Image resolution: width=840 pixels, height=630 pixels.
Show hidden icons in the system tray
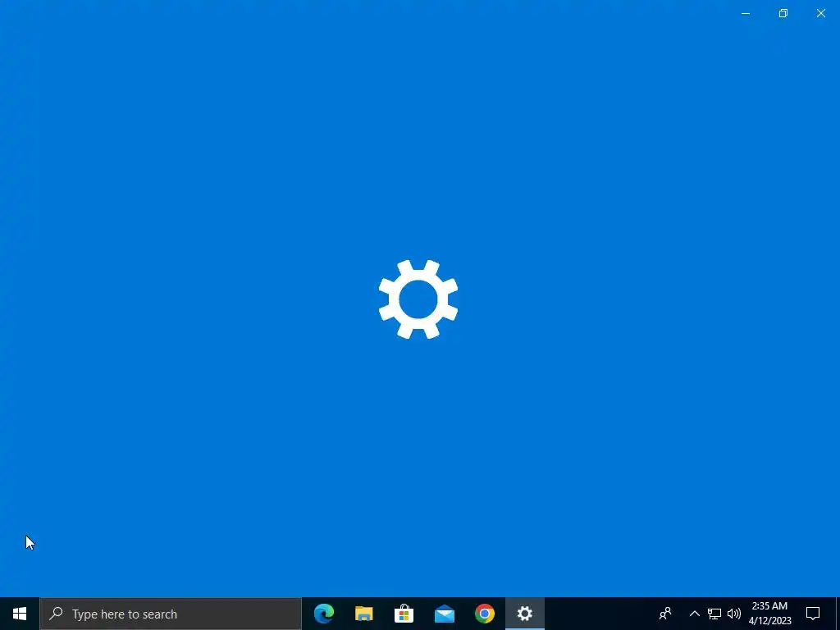[694, 614]
